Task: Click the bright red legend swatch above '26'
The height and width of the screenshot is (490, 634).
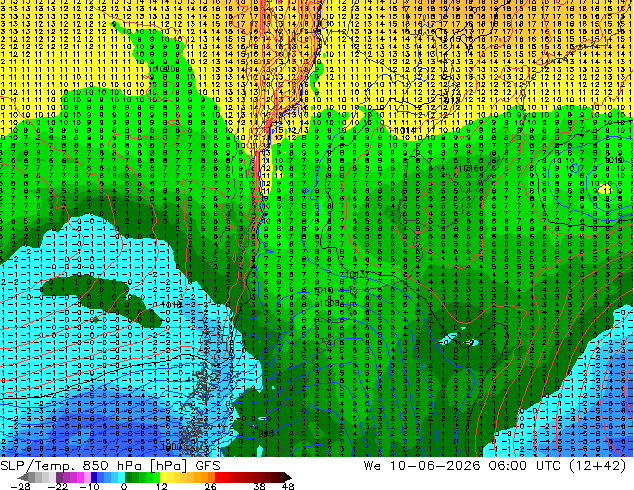Action: point(218,477)
